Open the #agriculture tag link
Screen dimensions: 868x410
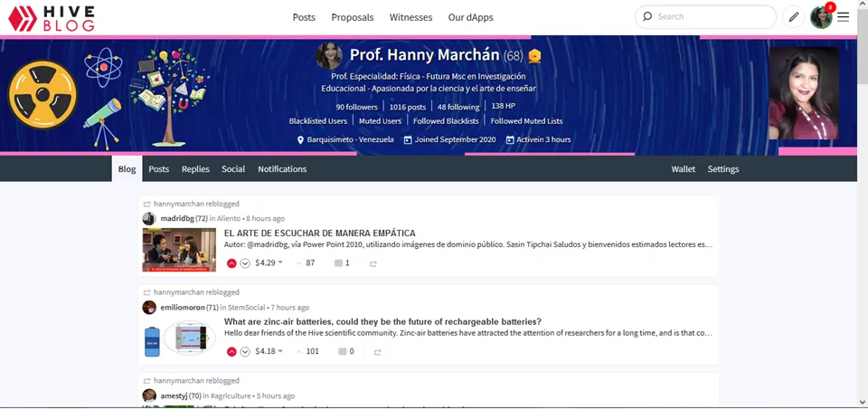[231, 396]
